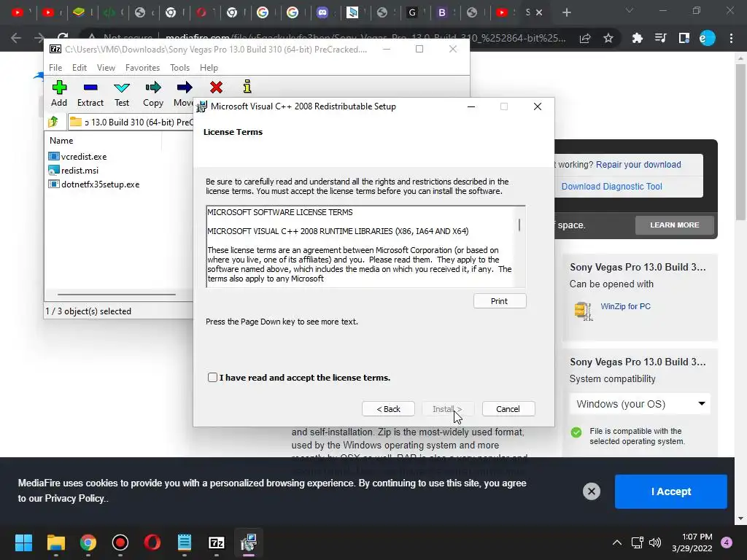Click the up-folder icon in 7-Zip address bar
747x560 pixels.
53,122
